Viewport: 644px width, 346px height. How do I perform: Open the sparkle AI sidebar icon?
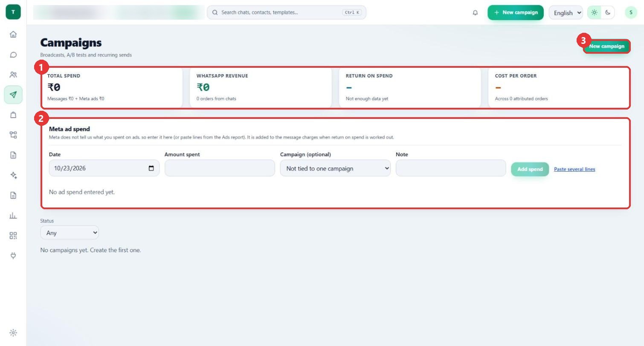tap(13, 175)
